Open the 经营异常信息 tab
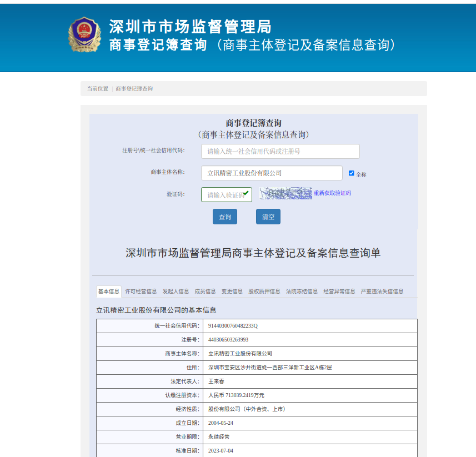 click(339, 292)
